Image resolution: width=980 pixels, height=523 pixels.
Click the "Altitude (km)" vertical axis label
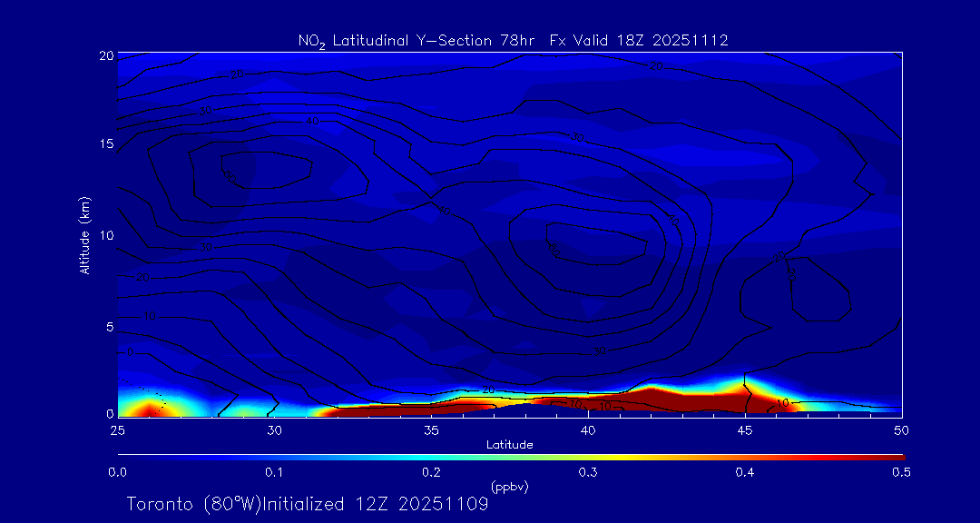coord(84,235)
